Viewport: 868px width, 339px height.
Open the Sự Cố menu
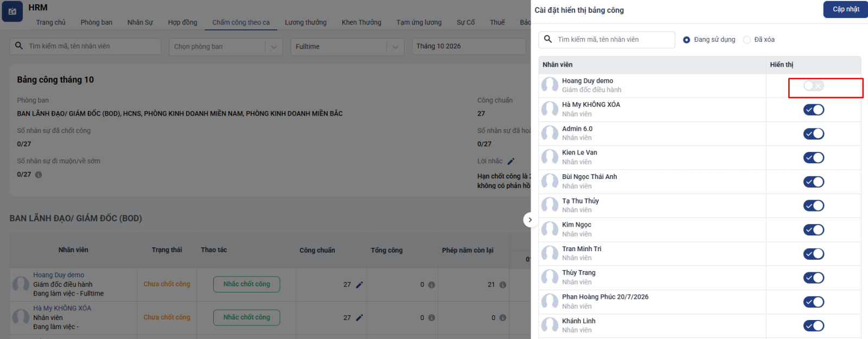[x=465, y=22]
